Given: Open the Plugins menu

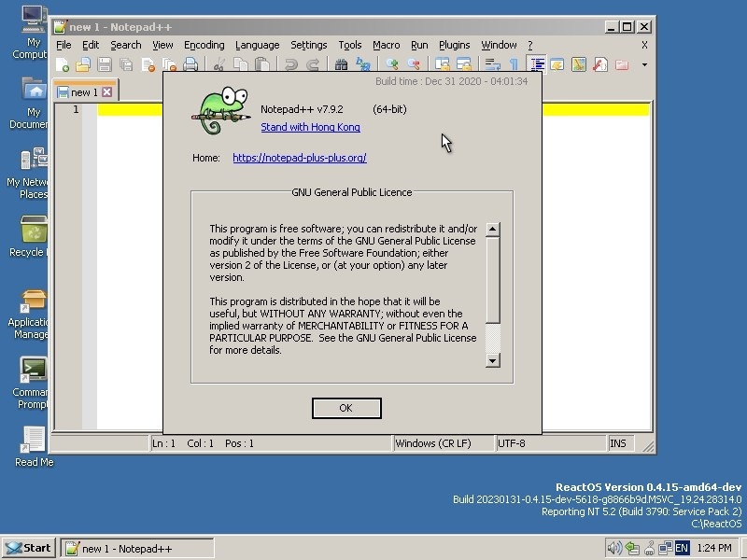Looking at the screenshot, I should tap(455, 45).
